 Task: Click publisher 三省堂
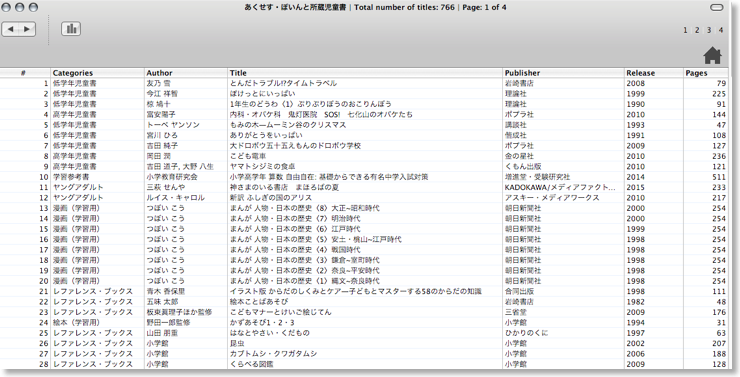pyautogui.click(x=516, y=312)
